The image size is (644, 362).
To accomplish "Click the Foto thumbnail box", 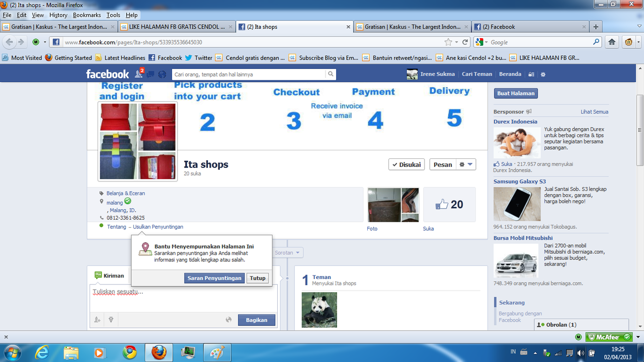I will [x=393, y=205].
